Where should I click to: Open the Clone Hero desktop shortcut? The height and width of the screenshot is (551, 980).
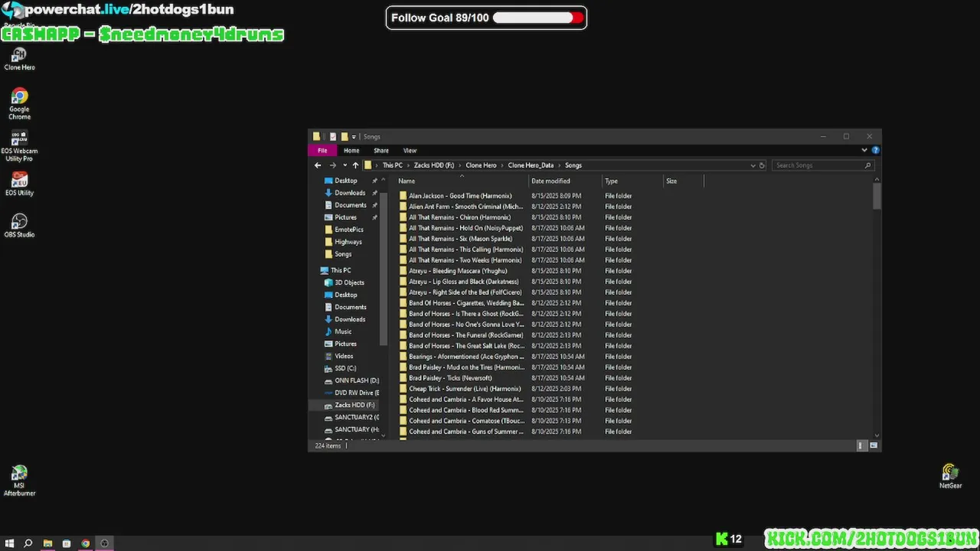tap(19, 59)
